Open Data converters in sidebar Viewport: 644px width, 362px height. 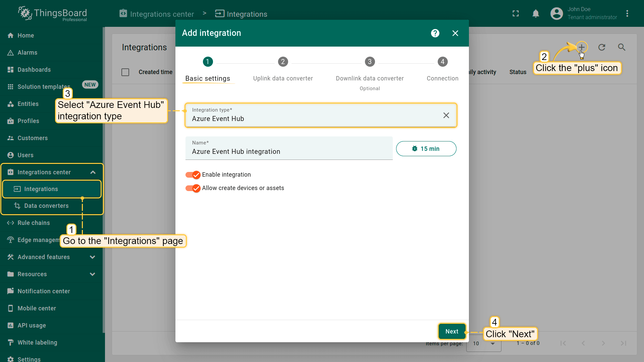[x=46, y=206]
